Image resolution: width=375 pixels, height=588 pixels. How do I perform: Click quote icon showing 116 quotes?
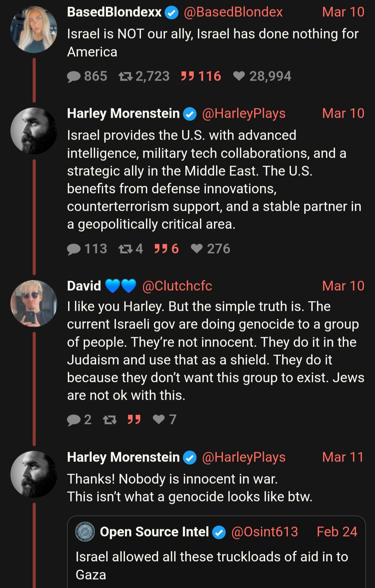[x=187, y=76]
